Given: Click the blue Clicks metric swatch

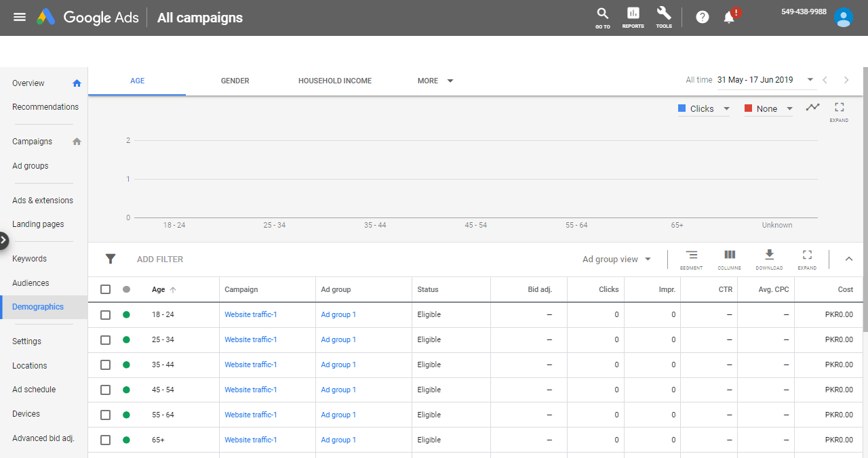Looking at the screenshot, I should (683, 108).
